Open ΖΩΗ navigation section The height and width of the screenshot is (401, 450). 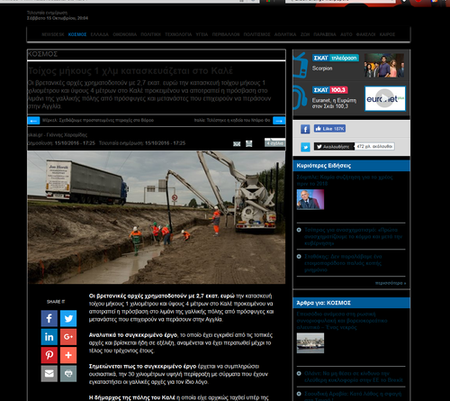point(305,34)
